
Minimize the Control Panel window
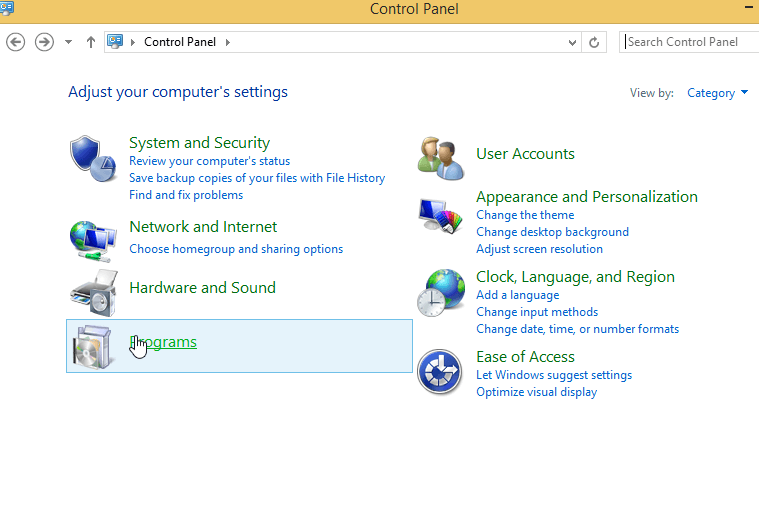pyautogui.click(x=748, y=8)
